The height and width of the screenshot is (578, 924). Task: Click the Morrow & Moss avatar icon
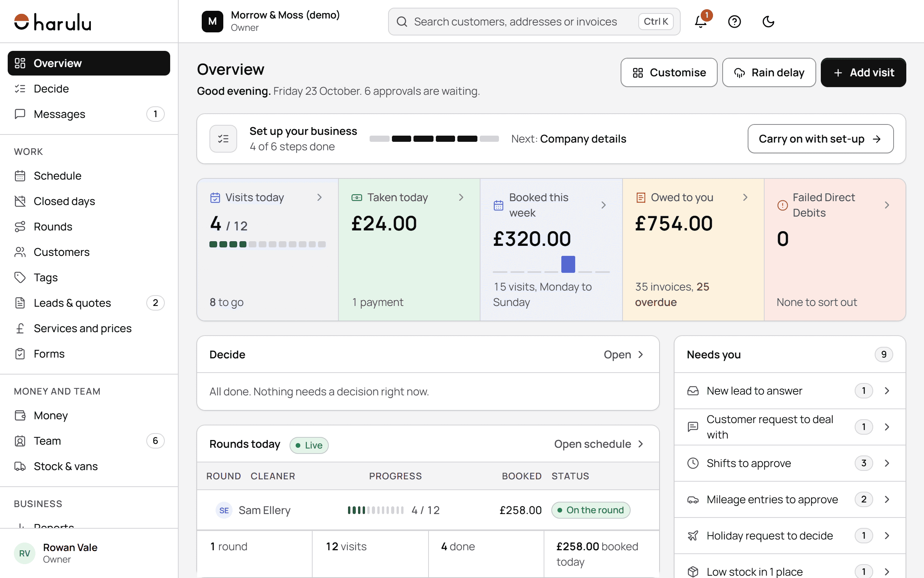click(x=213, y=22)
